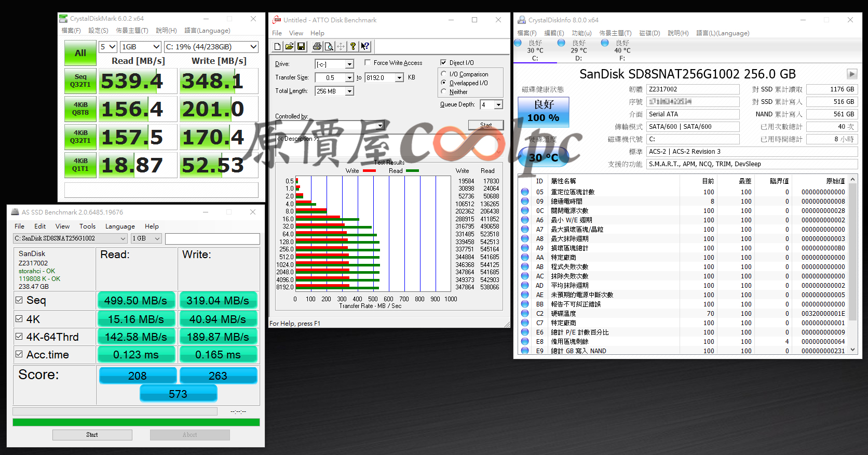Enable Force Write Access checkbox
This screenshot has height=455, width=868.
368,63
